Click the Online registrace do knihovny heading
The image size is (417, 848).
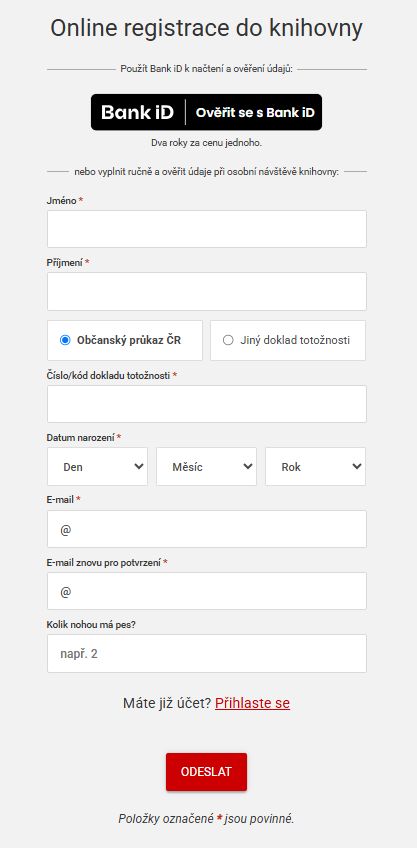[207, 29]
